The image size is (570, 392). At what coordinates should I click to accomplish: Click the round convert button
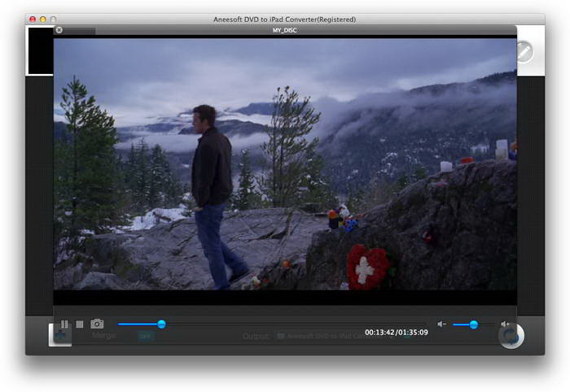512,336
